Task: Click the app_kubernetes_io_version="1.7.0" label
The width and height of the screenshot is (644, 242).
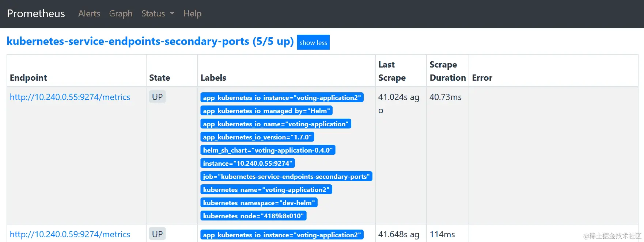Action: tap(257, 137)
